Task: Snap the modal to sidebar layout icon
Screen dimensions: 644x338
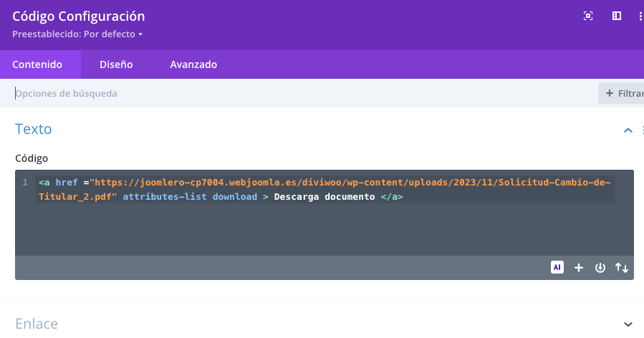Action: (x=617, y=16)
